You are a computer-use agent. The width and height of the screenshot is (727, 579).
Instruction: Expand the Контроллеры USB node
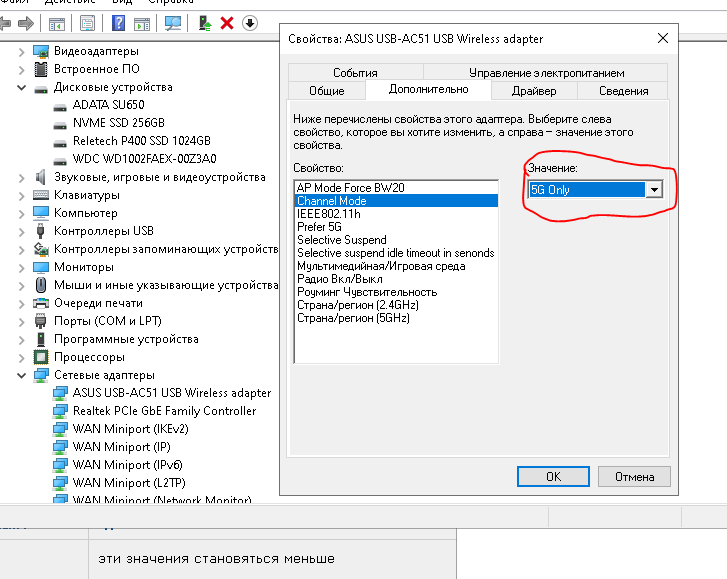[x=21, y=231]
